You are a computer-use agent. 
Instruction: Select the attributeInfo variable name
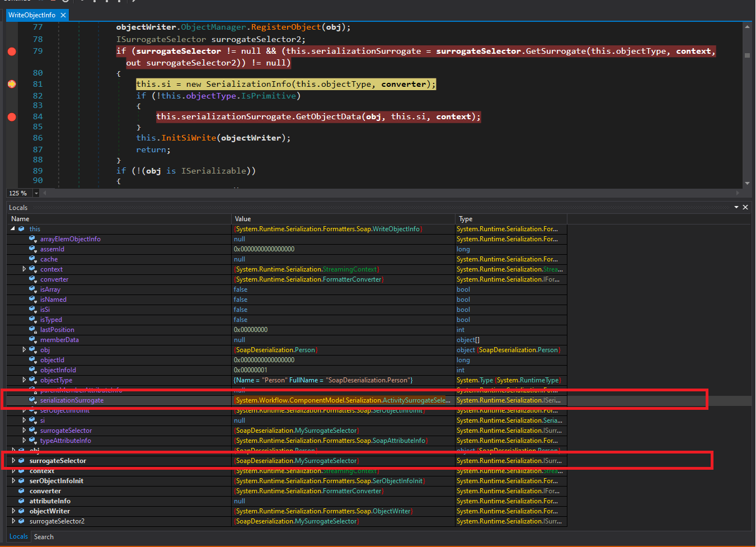50,501
